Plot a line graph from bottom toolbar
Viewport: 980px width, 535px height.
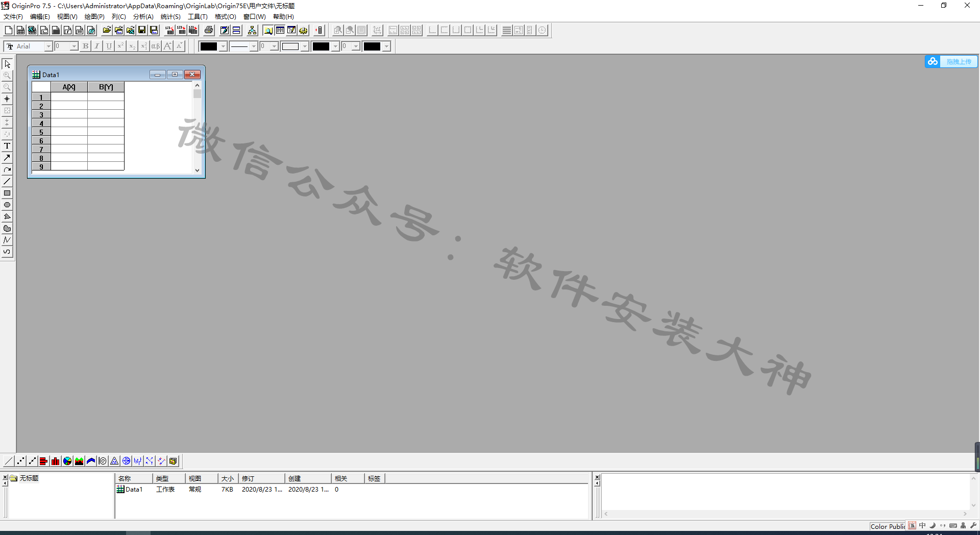tap(9, 461)
